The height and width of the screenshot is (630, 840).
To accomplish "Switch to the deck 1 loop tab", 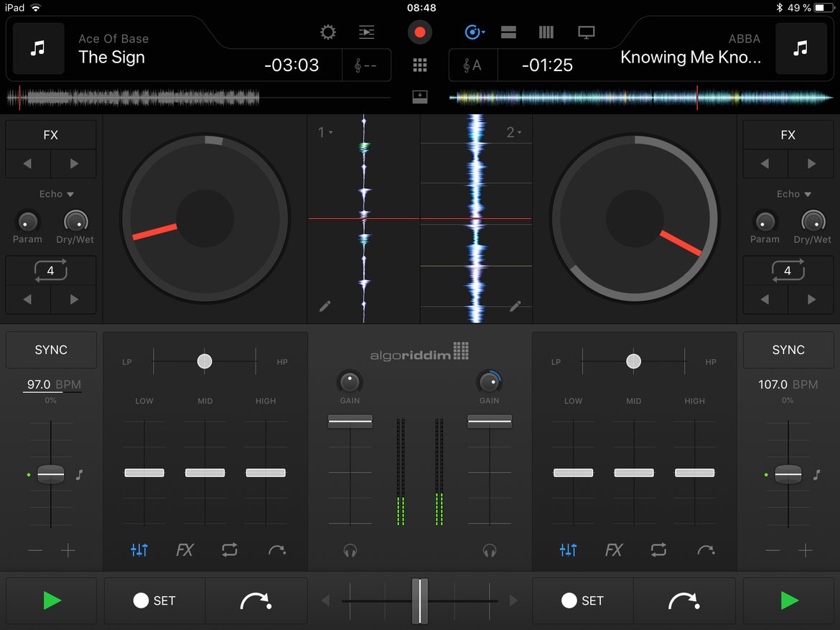I will point(230,550).
